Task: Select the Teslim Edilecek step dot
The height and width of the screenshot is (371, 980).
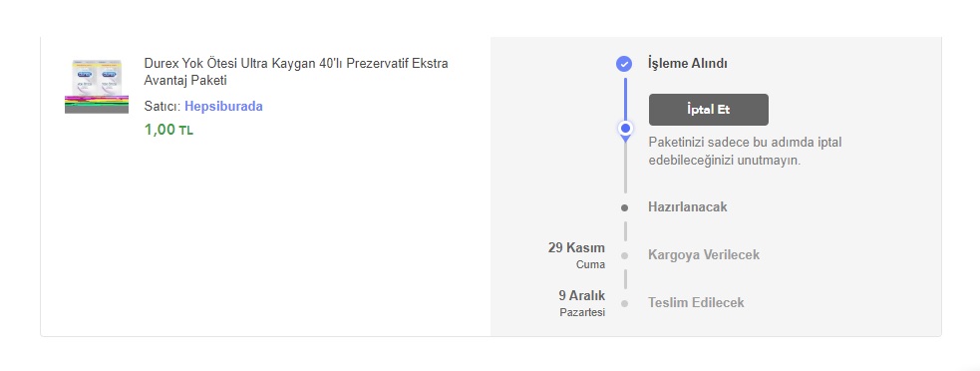Action: (x=624, y=303)
